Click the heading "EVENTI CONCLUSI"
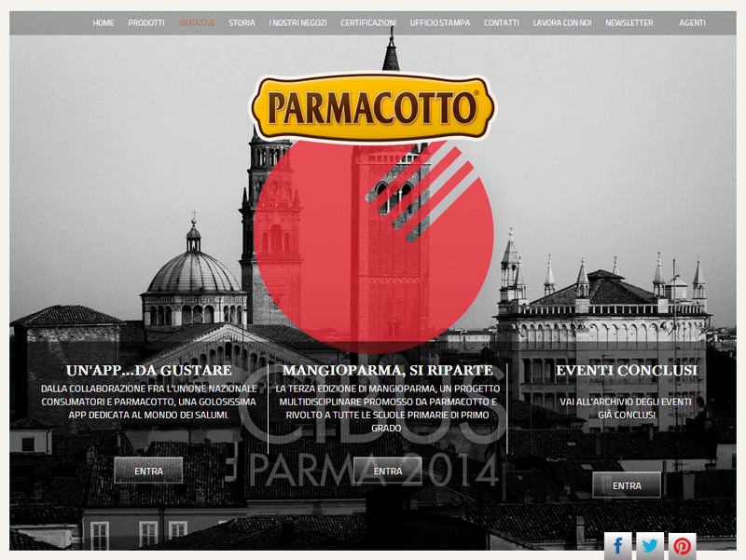The height and width of the screenshot is (560, 746). click(627, 370)
